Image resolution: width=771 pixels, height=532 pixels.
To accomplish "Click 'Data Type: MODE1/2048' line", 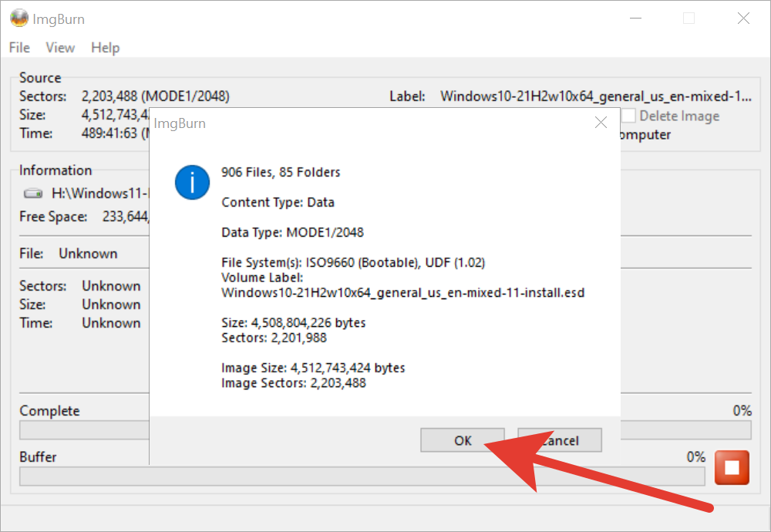I will (x=292, y=232).
